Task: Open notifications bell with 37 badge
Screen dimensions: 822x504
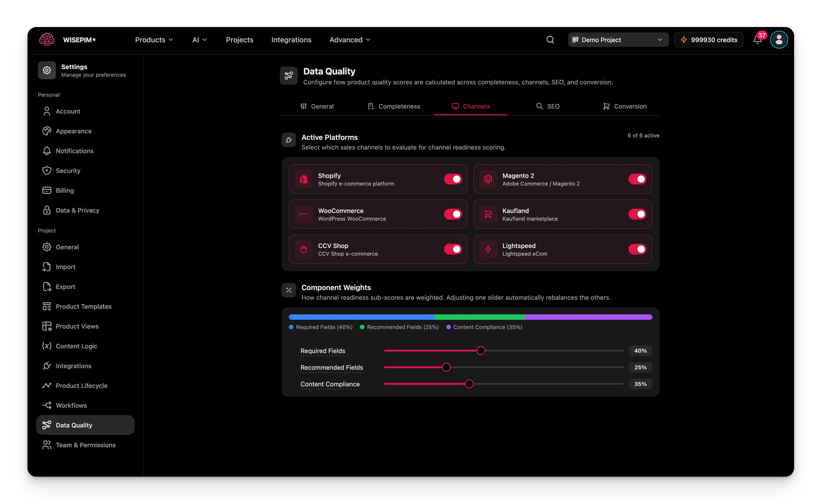Action: tap(758, 40)
